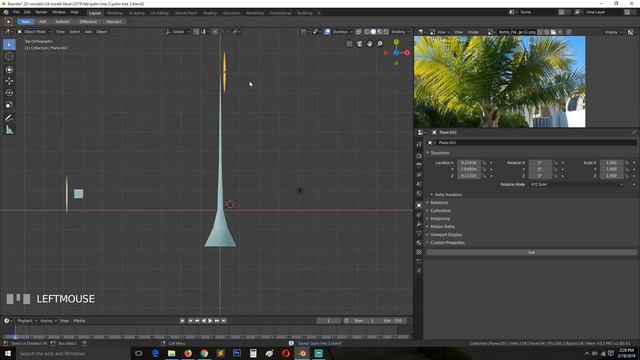Open the Render properties tab icon
This screenshot has height=360, width=640.
(x=419, y=156)
